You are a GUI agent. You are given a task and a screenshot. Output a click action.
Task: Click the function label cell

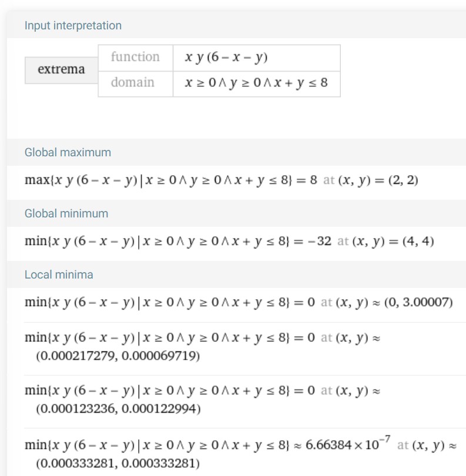[x=135, y=58]
